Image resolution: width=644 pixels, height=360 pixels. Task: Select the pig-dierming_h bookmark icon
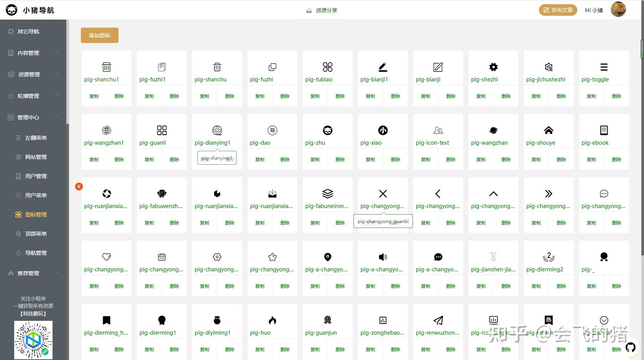pos(107,320)
